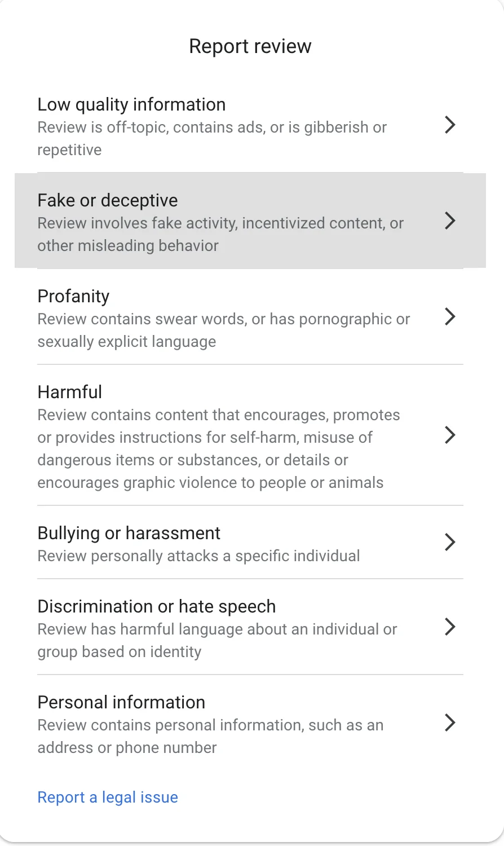Click the Low quality information chevron arrow
This screenshot has width=504, height=846.
coord(449,125)
